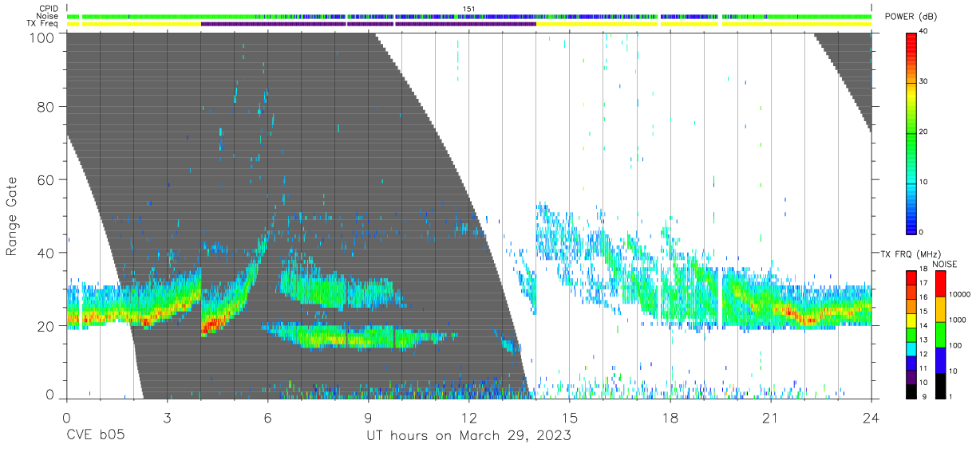Click the Noise strip above the plot
This screenshot has height=452, width=980.
pos(468,16)
